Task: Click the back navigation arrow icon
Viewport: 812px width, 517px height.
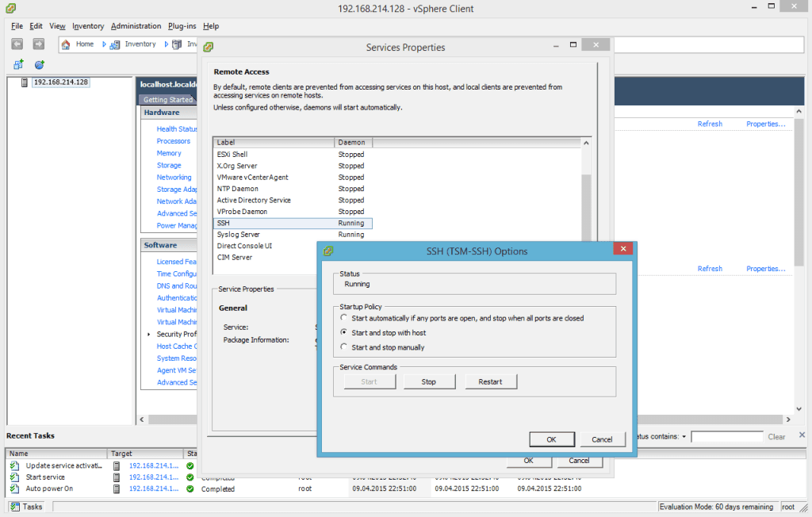Action: coord(17,44)
